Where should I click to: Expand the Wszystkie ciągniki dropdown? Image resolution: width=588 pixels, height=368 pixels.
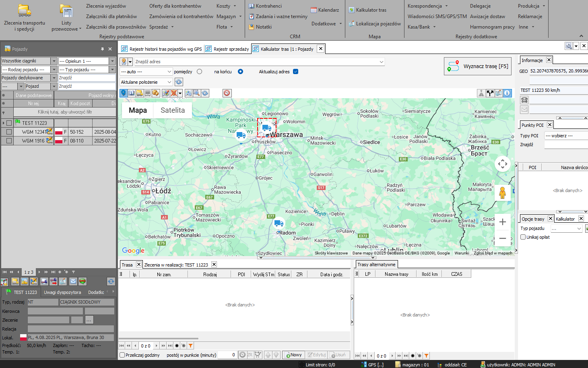[54, 61]
